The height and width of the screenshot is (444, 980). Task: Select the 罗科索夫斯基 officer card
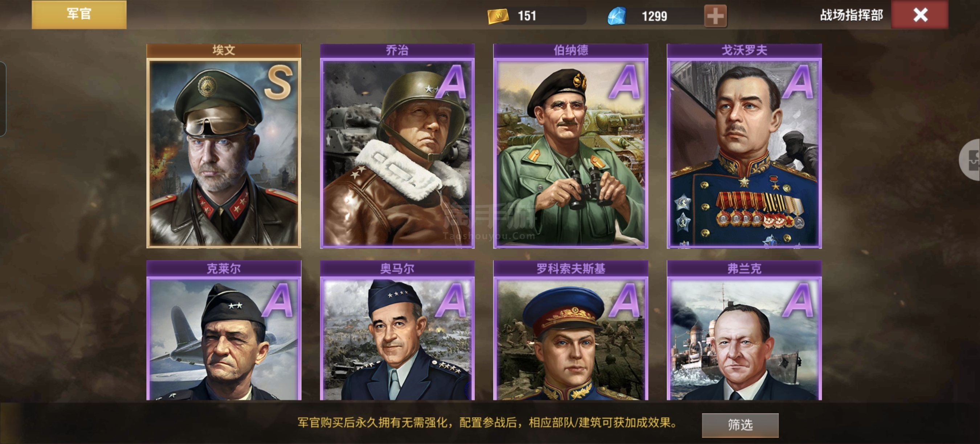click(571, 330)
